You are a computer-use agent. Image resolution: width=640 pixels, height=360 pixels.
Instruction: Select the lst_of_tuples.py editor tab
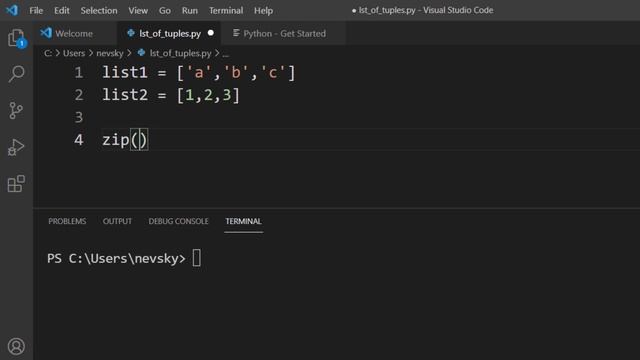[x=169, y=33]
